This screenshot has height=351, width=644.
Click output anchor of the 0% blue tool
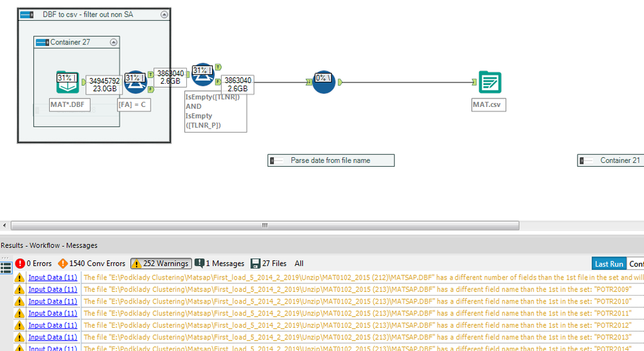pyautogui.click(x=340, y=82)
